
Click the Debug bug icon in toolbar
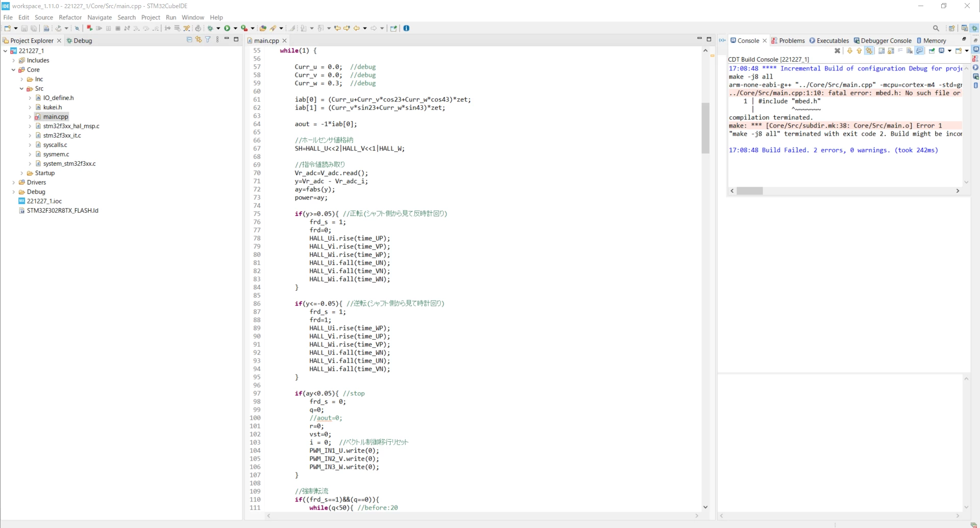click(210, 29)
